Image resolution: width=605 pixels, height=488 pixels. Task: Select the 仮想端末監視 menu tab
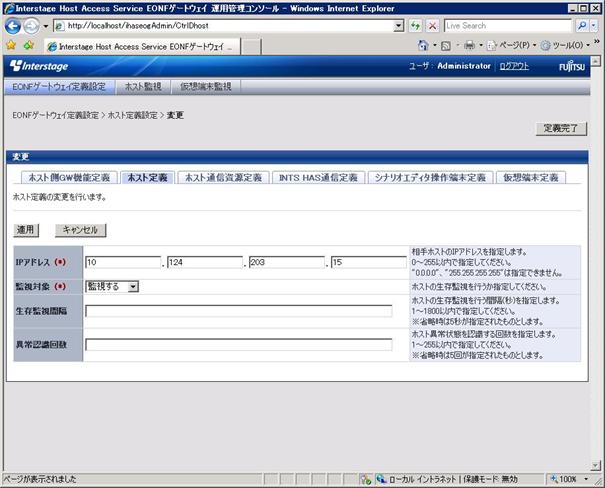tap(206, 87)
